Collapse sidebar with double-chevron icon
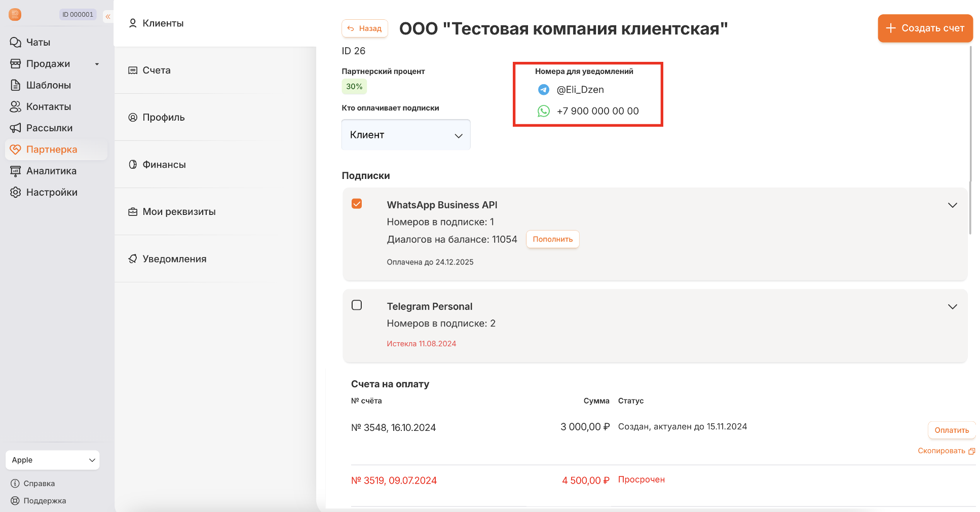The width and height of the screenshot is (980, 512). point(108,17)
